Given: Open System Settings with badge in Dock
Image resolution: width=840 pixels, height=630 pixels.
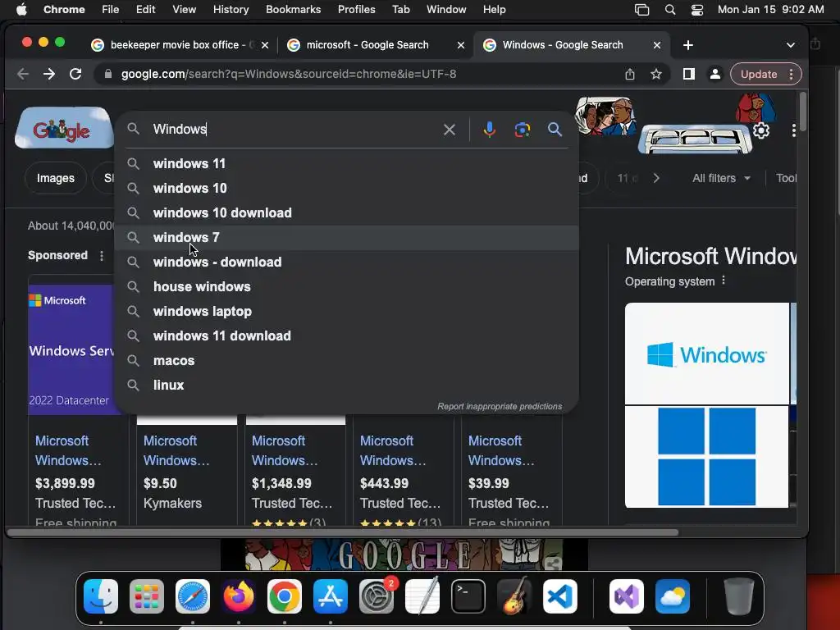Looking at the screenshot, I should point(377,596).
